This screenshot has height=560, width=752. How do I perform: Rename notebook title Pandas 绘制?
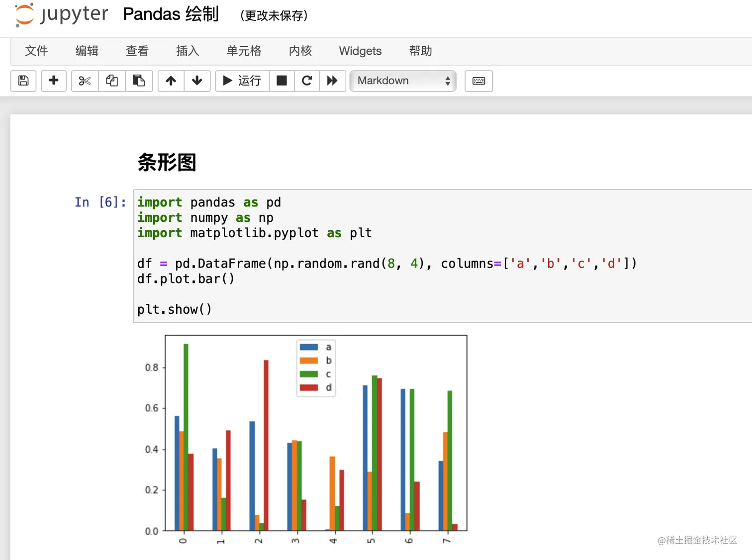click(x=171, y=14)
